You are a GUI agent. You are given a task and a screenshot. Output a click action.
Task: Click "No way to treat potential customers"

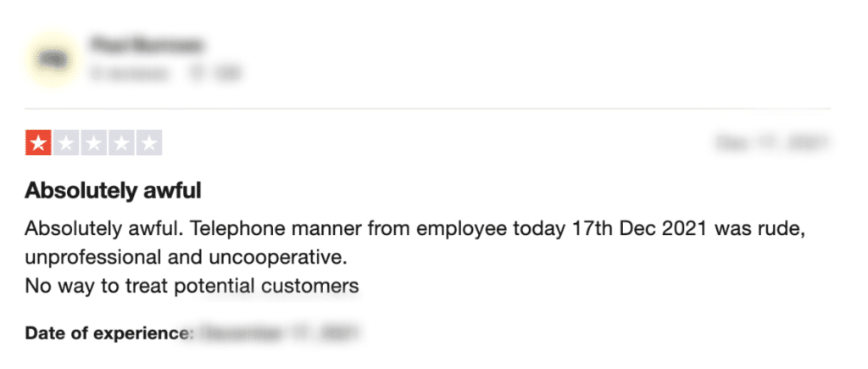192,286
